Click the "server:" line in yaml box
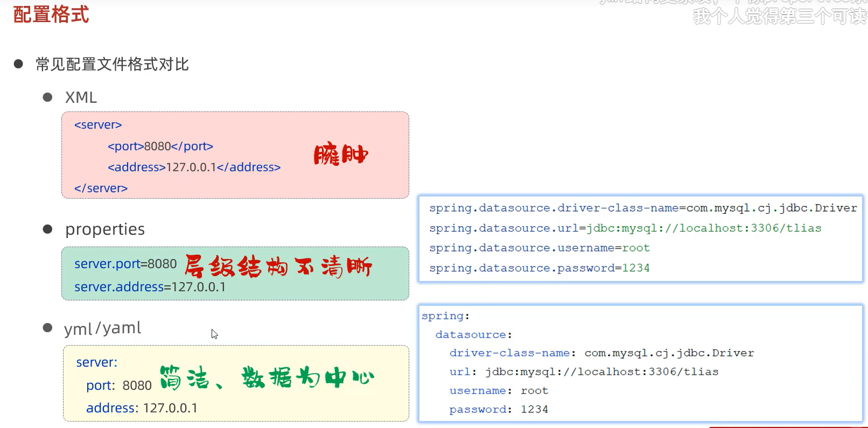 pyautogui.click(x=97, y=362)
